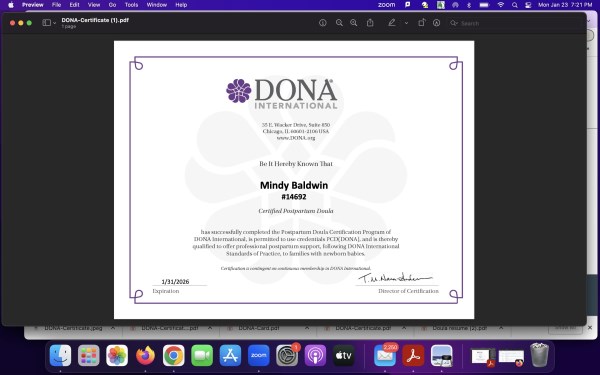Screen dimensions: 600x375
Task: Open the Apple menu
Action: 11,5
